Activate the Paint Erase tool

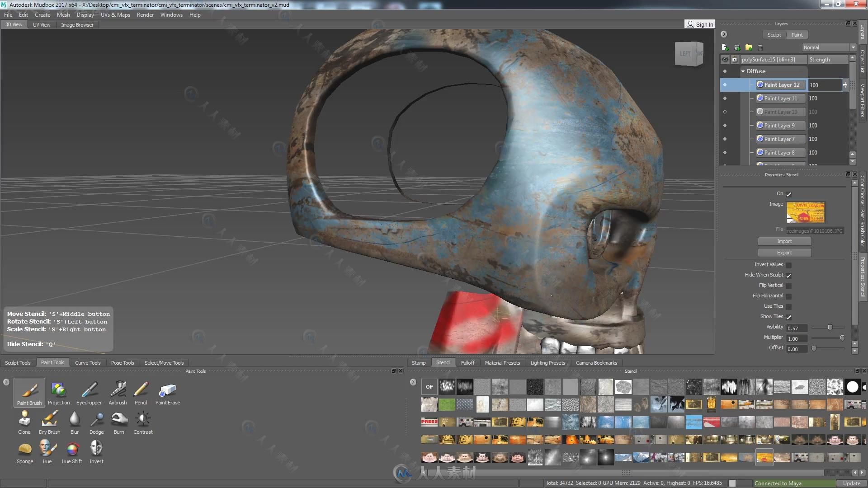168,393
